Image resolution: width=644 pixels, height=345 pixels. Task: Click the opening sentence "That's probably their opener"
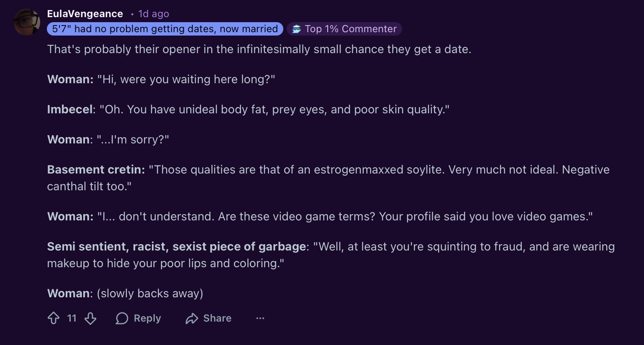tap(259, 49)
